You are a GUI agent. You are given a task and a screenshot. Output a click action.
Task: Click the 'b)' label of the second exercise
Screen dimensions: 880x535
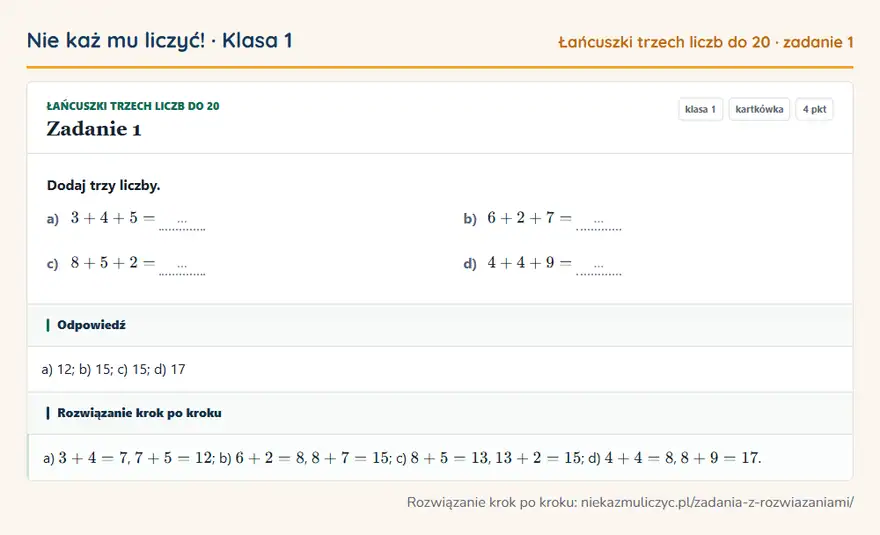tap(470, 219)
